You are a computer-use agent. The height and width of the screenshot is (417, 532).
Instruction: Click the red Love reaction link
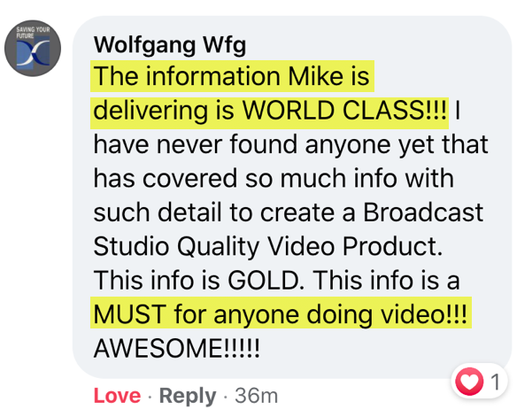point(117,396)
